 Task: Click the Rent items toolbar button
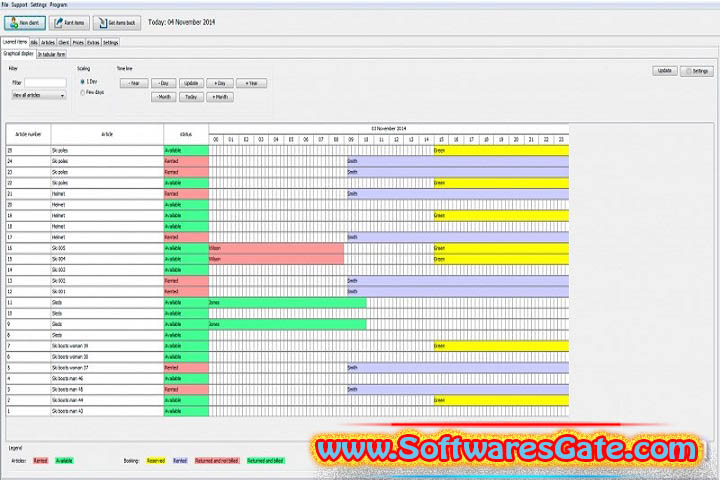click(x=69, y=23)
